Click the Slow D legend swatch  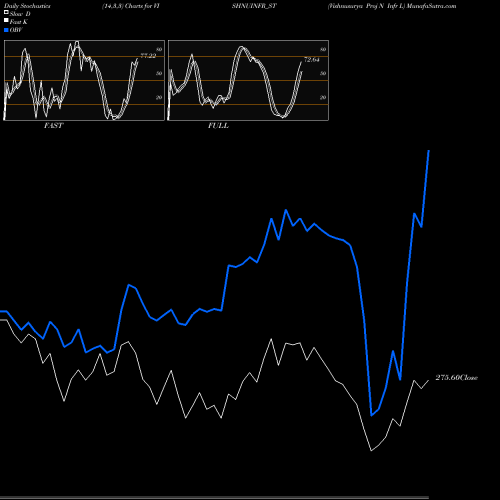click(6, 13)
